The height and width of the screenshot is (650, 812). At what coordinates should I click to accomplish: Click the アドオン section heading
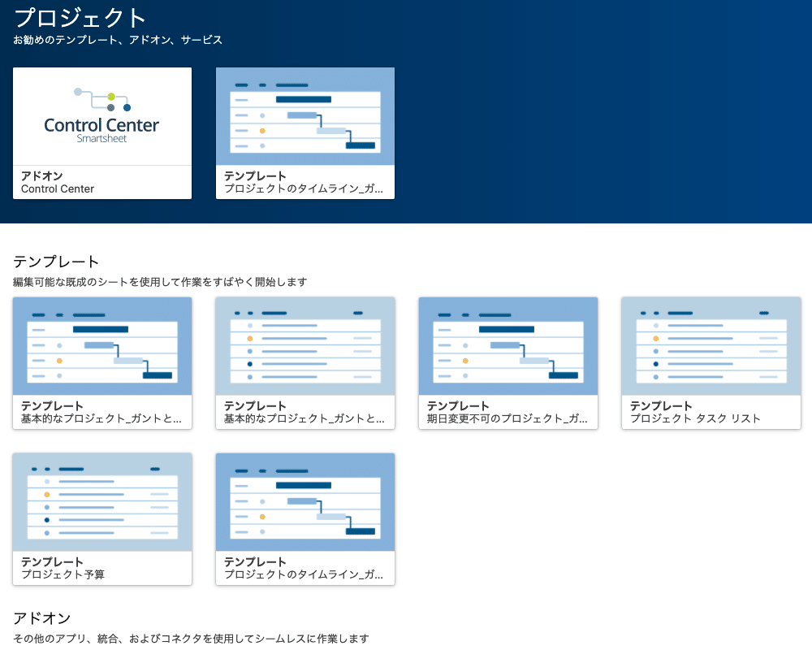34,618
